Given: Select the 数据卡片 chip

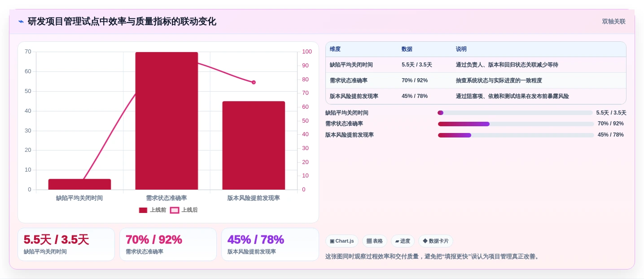Looking at the screenshot, I should click(436, 241).
